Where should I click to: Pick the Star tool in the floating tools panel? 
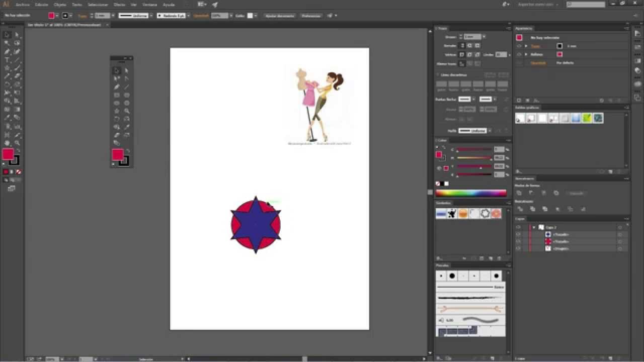click(x=117, y=111)
